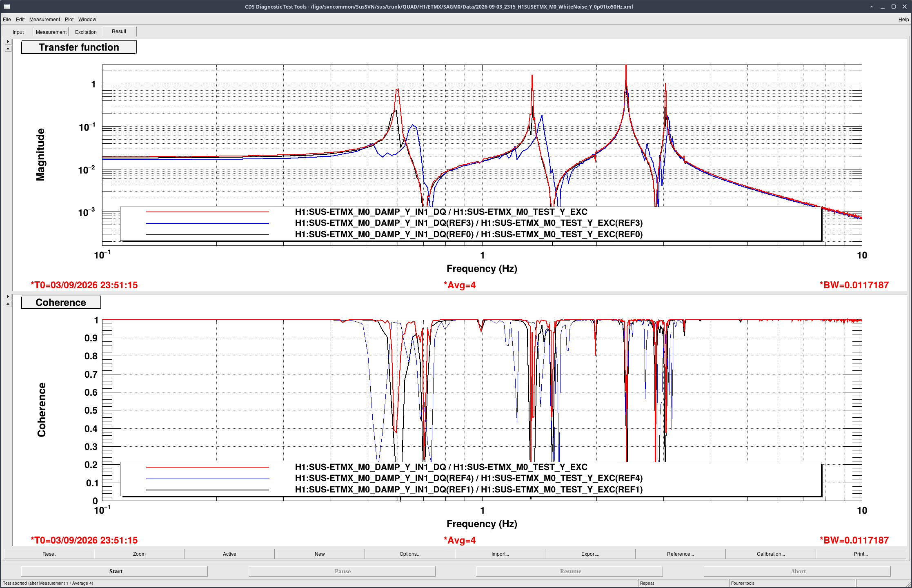Viewport: 912px width, 588px height.
Task: Open the Reference dialog button
Action: [x=681, y=554]
